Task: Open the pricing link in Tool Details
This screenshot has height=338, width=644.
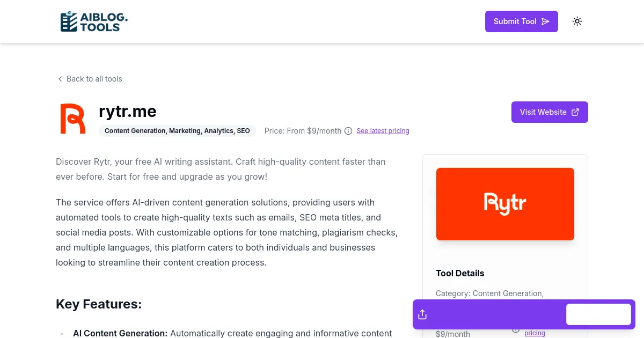Action: coord(535,333)
